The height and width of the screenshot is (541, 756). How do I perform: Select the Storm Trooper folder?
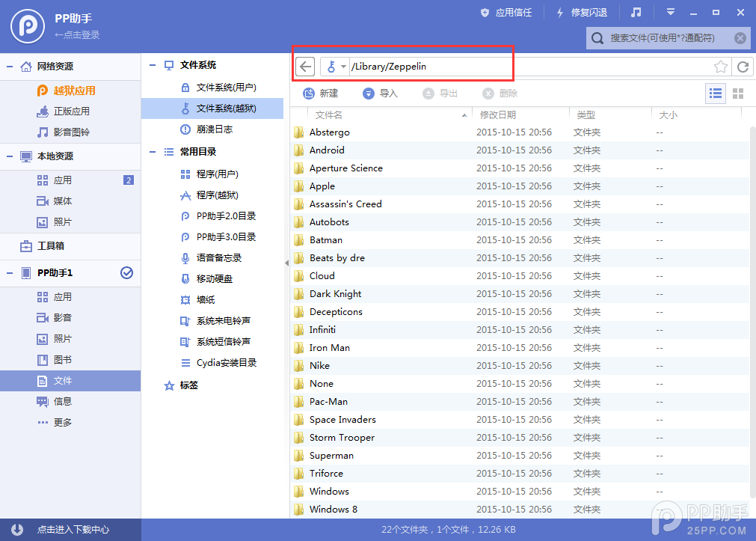(520, 438)
